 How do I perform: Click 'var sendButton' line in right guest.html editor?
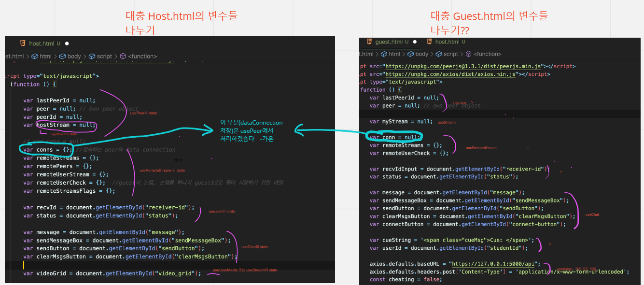[456, 208]
